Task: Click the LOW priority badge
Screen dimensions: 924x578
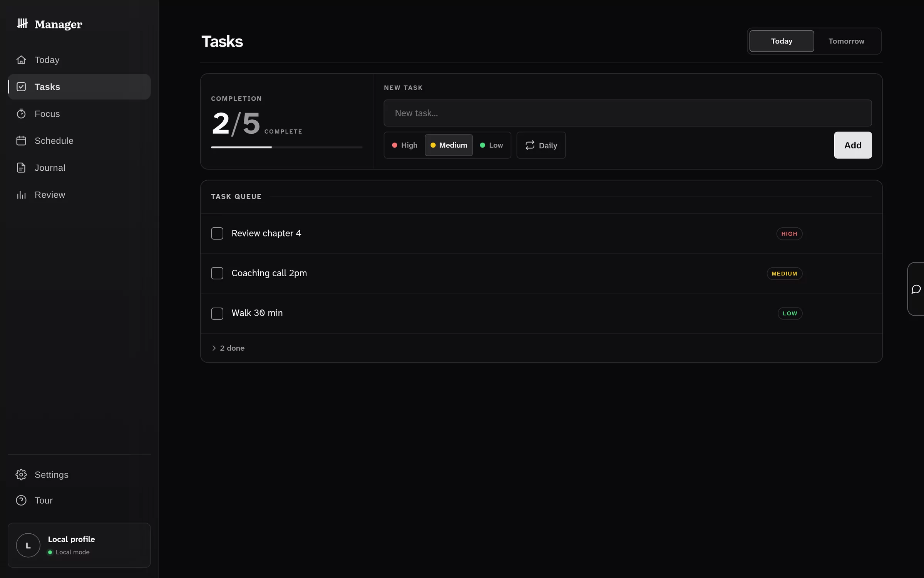Action: click(x=790, y=313)
